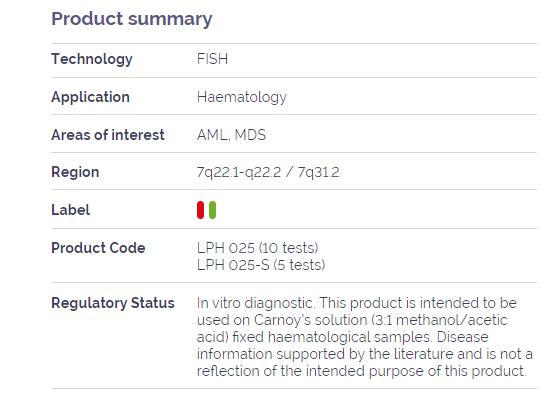Click the green label swatch
This screenshot has height=400, width=557.
(212, 210)
